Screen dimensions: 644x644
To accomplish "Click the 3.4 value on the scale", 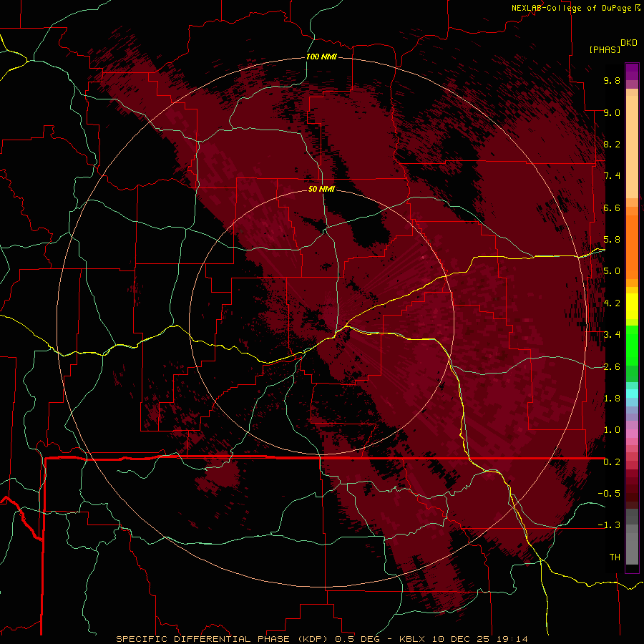I will click(612, 334).
